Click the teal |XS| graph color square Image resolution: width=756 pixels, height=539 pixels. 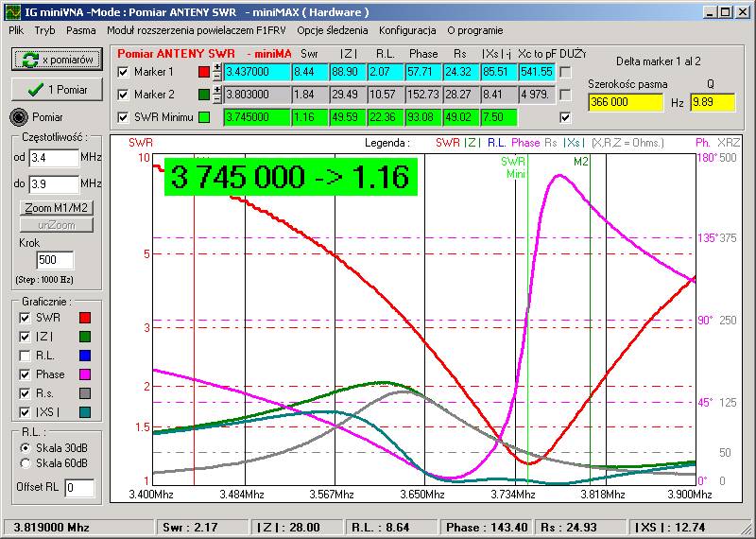[x=85, y=412]
